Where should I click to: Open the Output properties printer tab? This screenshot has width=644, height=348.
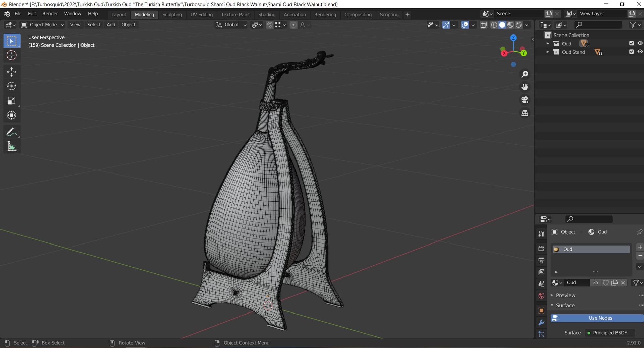541,260
